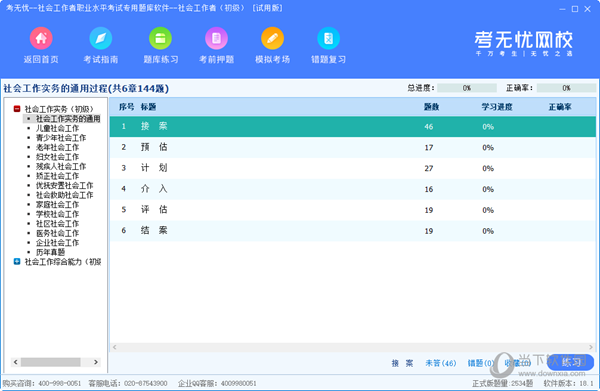Close the application window
This screenshot has height=391, width=600.
click(588, 9)
